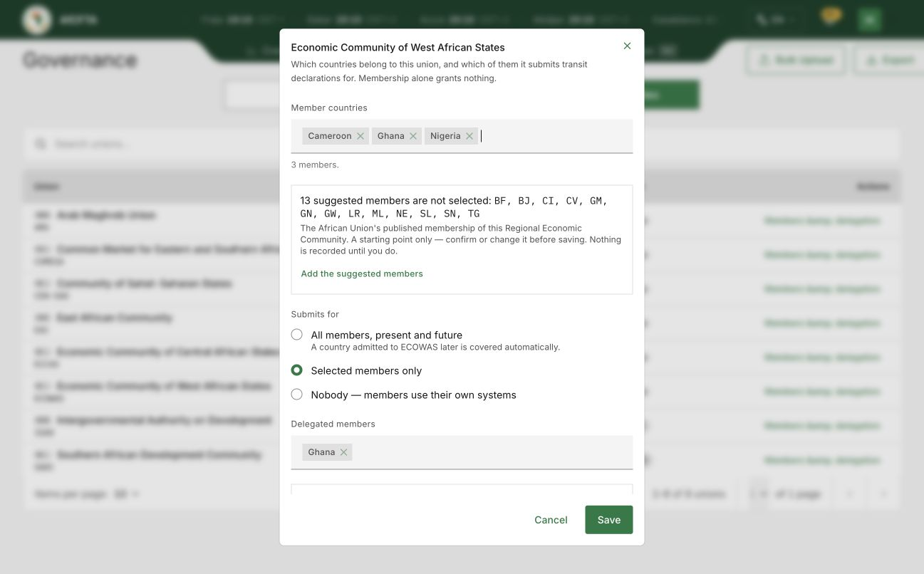
Task: Click the Governance page heading in background
Action: pyautogui.click(x=80, y=60)
